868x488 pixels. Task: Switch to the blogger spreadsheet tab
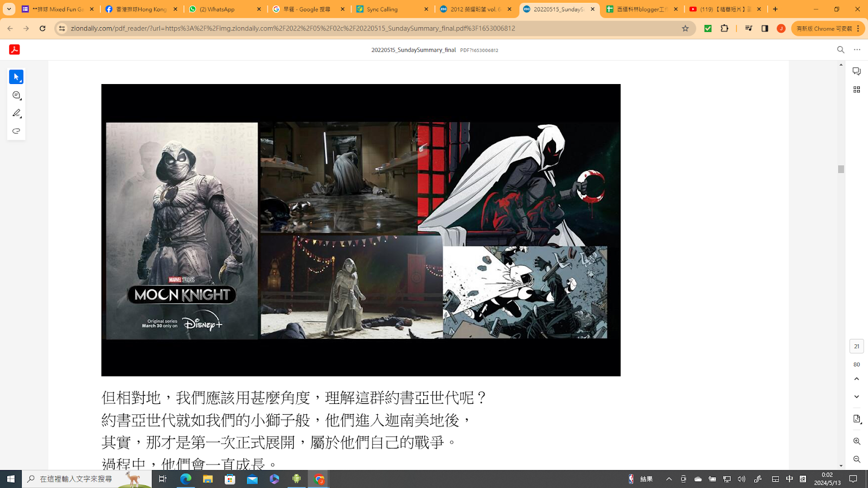[642, 9]
